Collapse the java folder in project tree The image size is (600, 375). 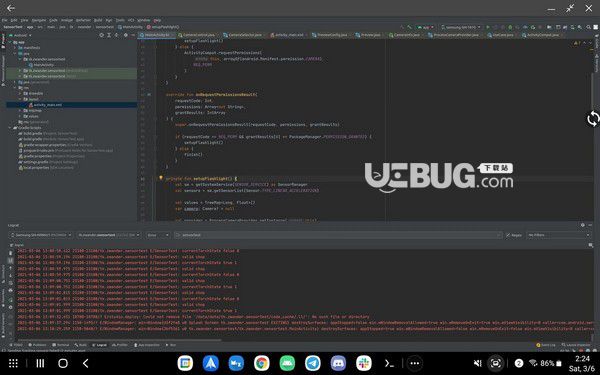[16, 54]
